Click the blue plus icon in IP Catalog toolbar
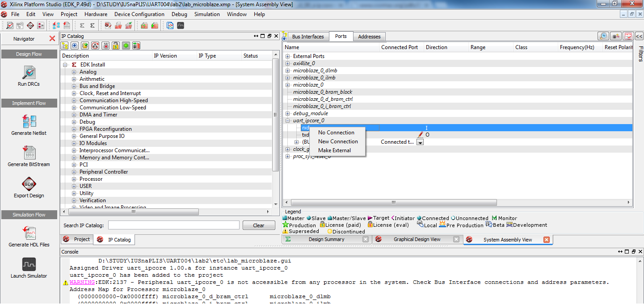 coord(75,46)
